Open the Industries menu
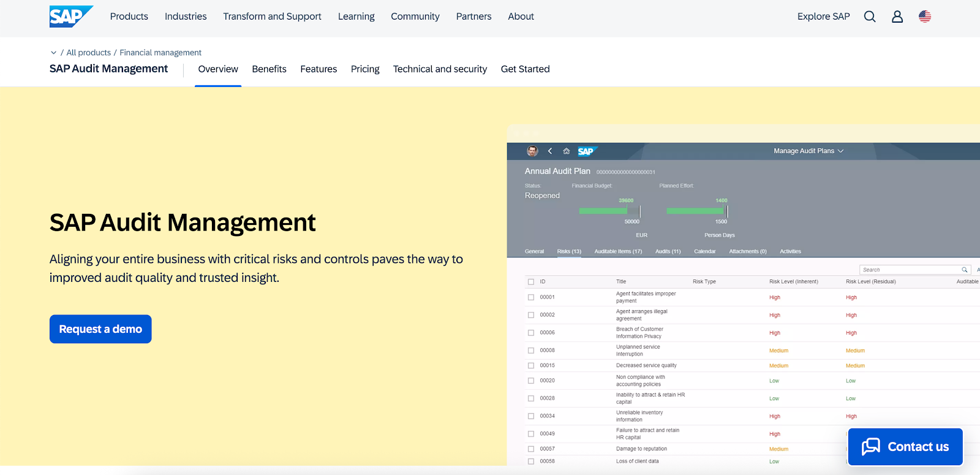 point(186,17)
